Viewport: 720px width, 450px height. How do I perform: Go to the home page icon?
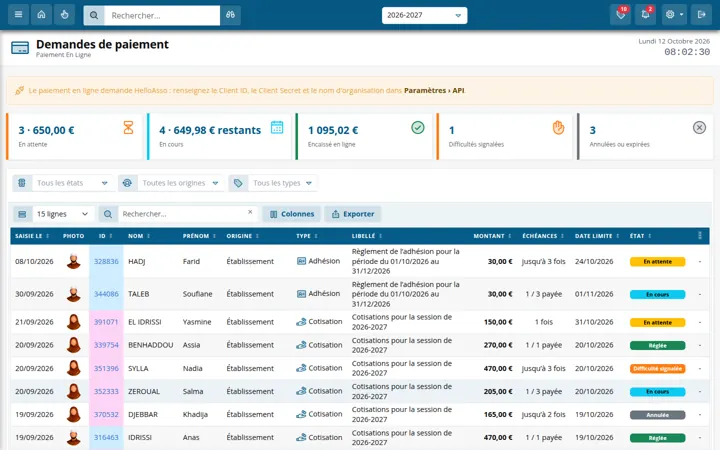(41, 15)
